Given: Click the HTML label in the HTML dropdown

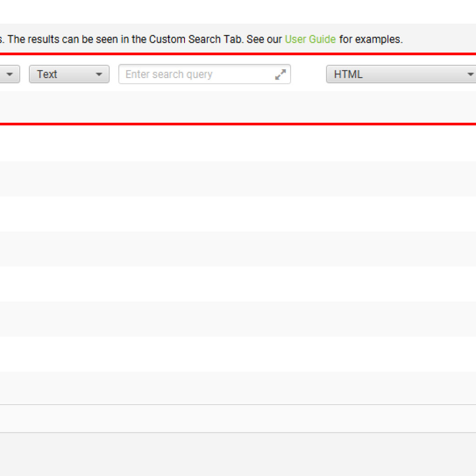Looking at the screenshot, I should pyautogui.click(x=348, y=74).
